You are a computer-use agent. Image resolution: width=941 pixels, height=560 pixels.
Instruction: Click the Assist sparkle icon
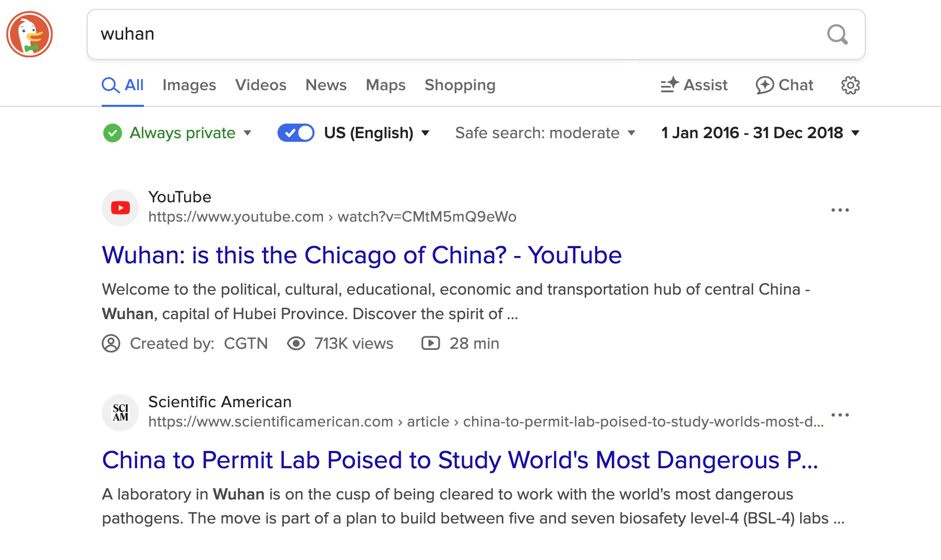[x=670, y=85]
